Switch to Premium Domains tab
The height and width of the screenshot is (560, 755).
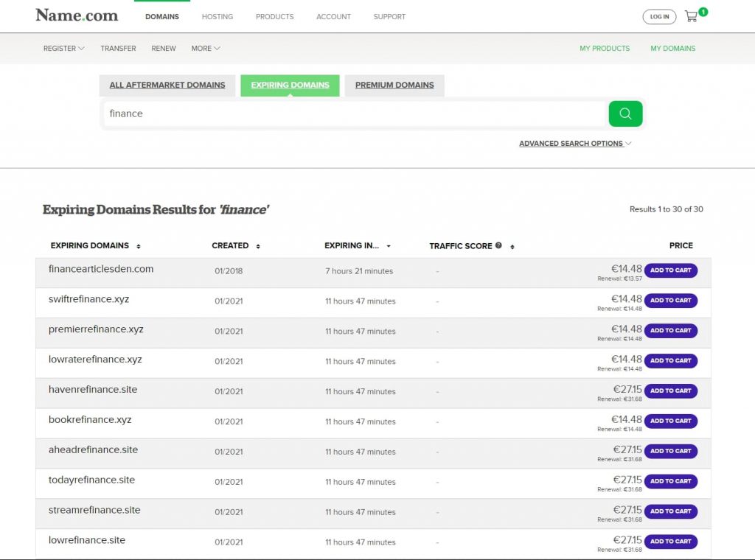pos(394,85)
